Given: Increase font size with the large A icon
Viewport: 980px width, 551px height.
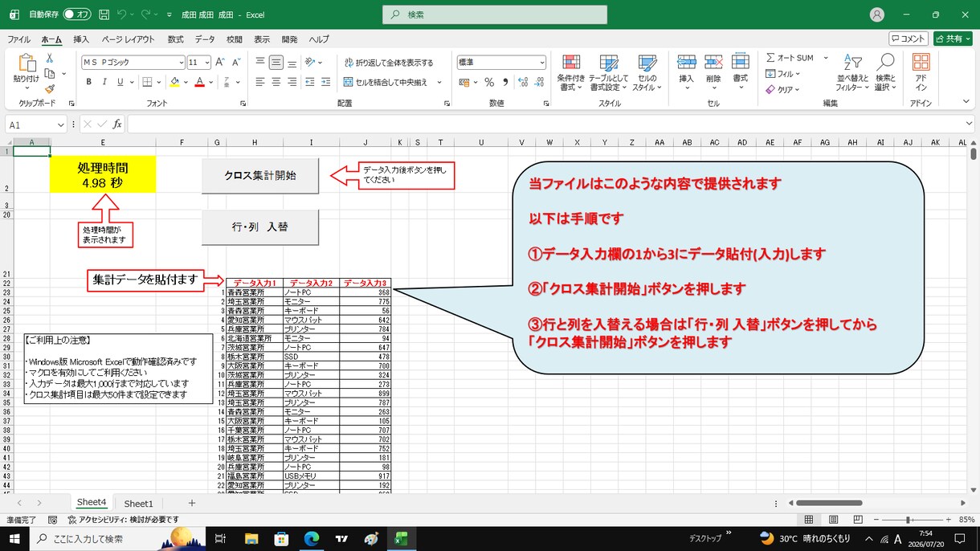Looking at the screenshot, I should click(x=221, y=62).
